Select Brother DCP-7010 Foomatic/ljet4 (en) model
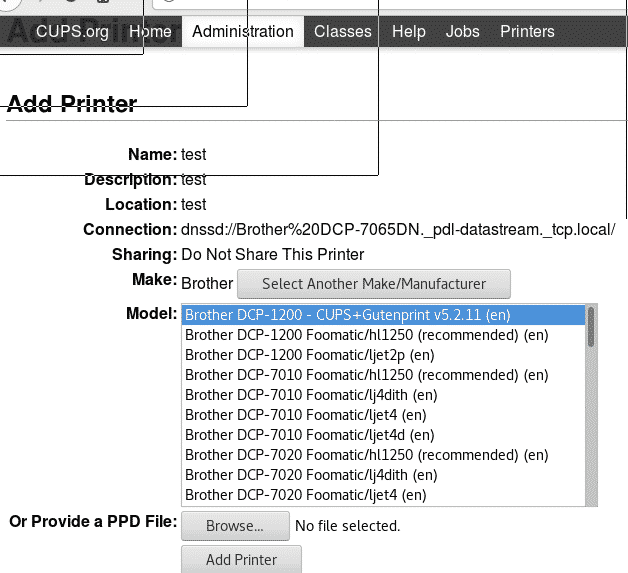 point(384,415)
